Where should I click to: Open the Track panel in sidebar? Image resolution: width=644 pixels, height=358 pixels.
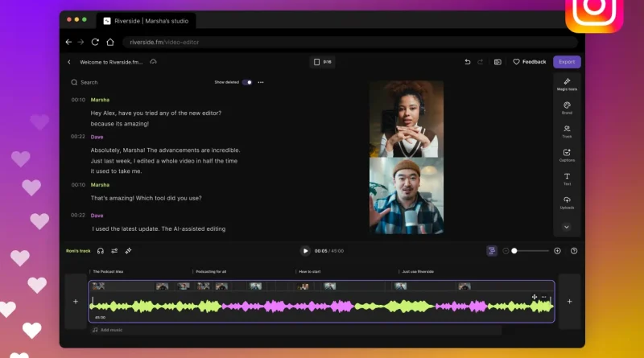tap(567, 132)
